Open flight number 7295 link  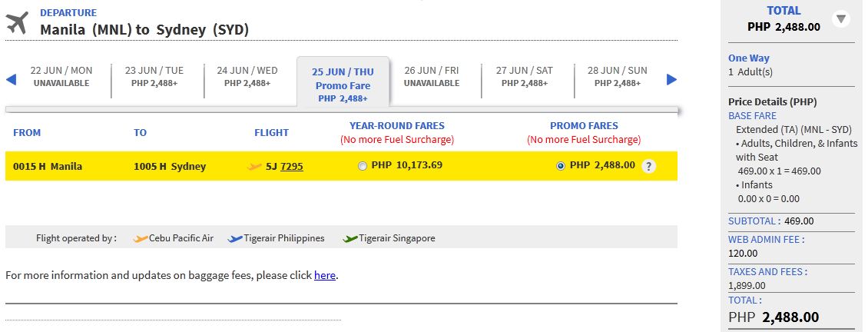292,166
